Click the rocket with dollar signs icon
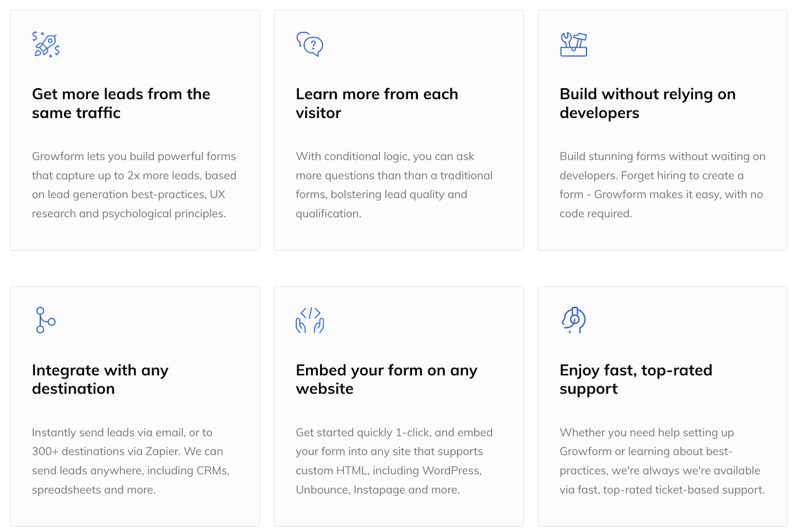 (46, 45)
